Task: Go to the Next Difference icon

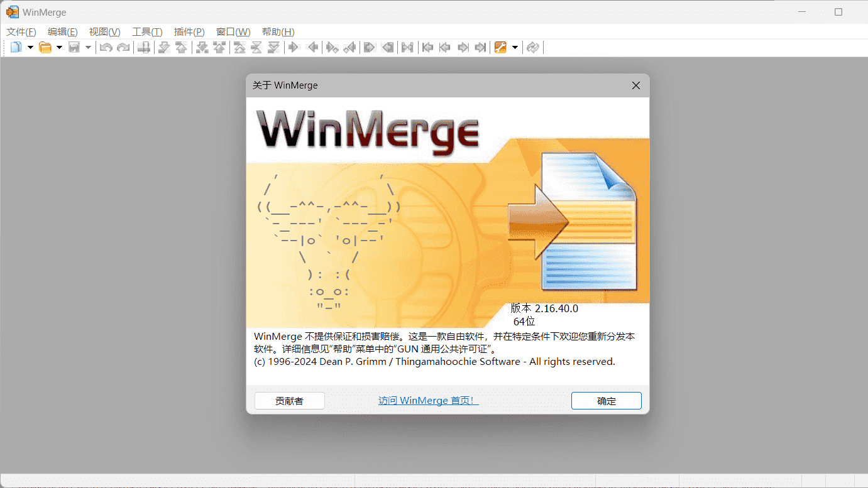Action: tap(165, 47)
